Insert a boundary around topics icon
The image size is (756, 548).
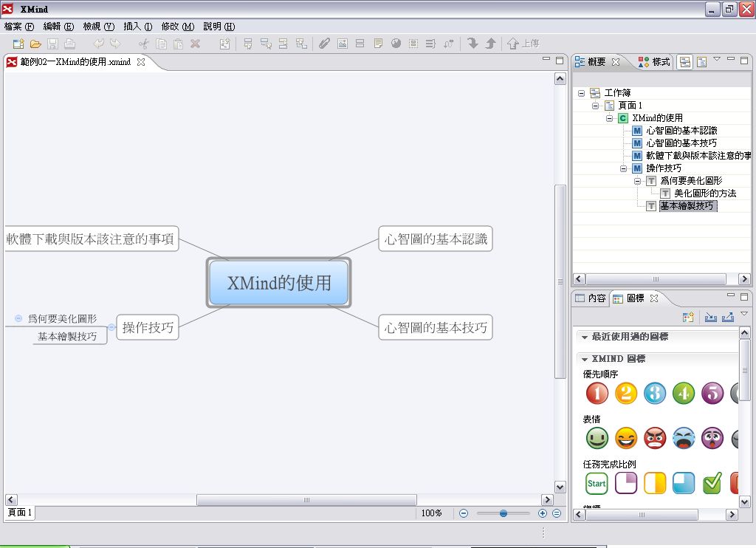pos(413,44)
